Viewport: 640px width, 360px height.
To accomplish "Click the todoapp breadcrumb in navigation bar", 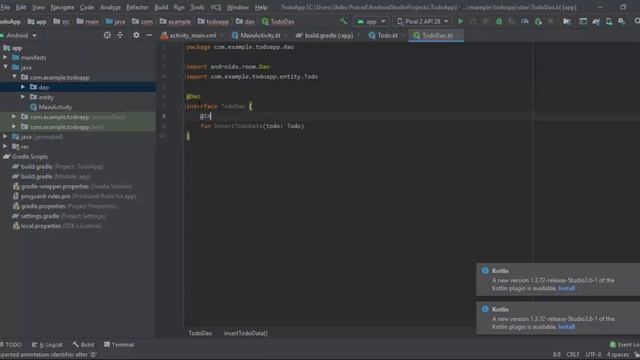I will tap(213, 22).
